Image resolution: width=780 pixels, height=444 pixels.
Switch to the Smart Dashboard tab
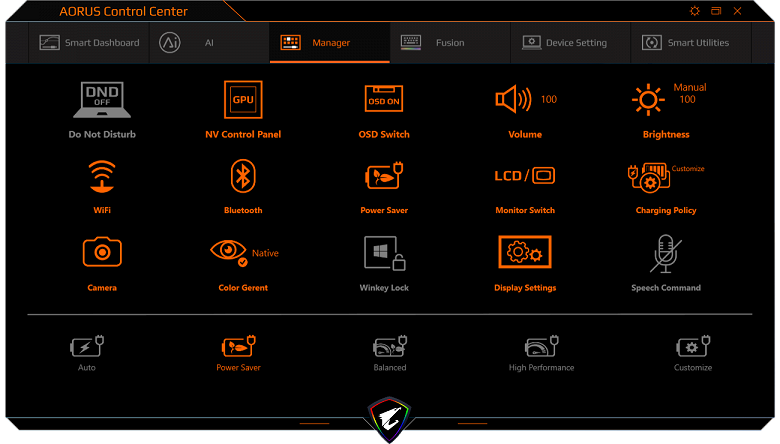(89, 43)
